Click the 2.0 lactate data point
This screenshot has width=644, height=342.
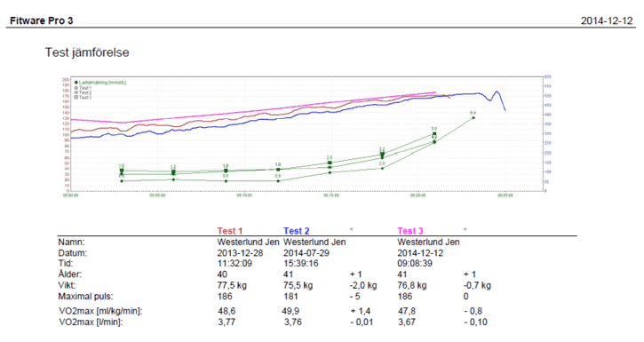pos(382,168)
